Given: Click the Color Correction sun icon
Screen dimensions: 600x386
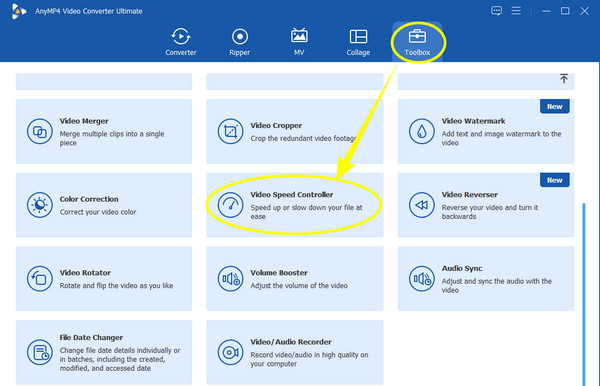Looking at the screenshot, I should [39, 205].
